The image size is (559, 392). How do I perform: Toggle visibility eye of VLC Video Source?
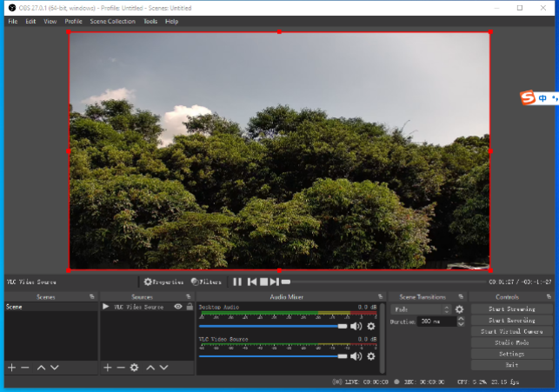pos(177,307)
